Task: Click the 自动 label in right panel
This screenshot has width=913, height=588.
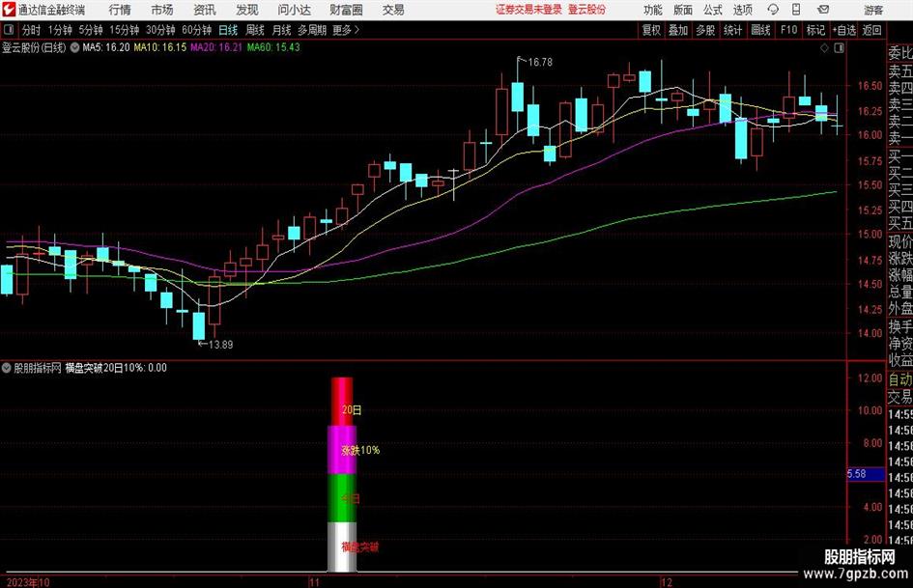Action: coord(900,379)
